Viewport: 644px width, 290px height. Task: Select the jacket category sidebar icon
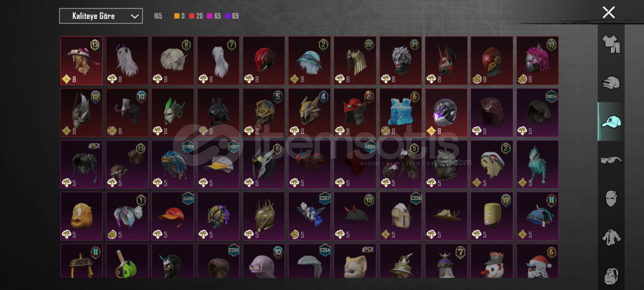pos(611,237)
